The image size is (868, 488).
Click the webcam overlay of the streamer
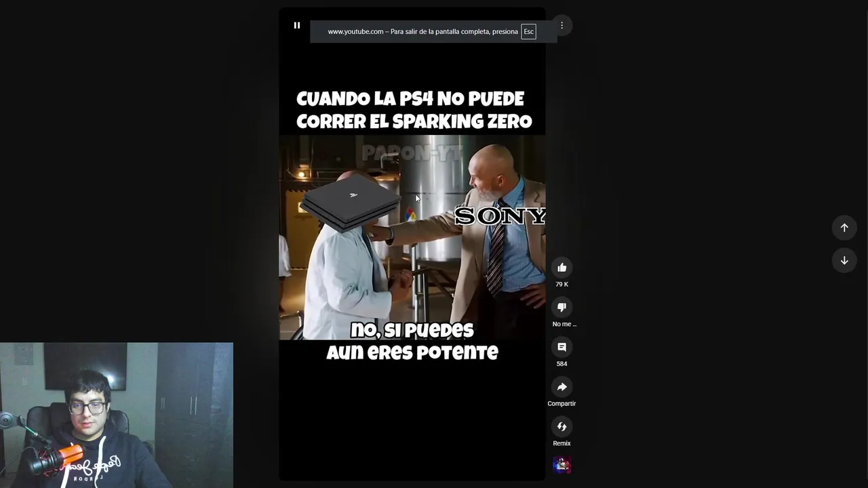[117, 415]
